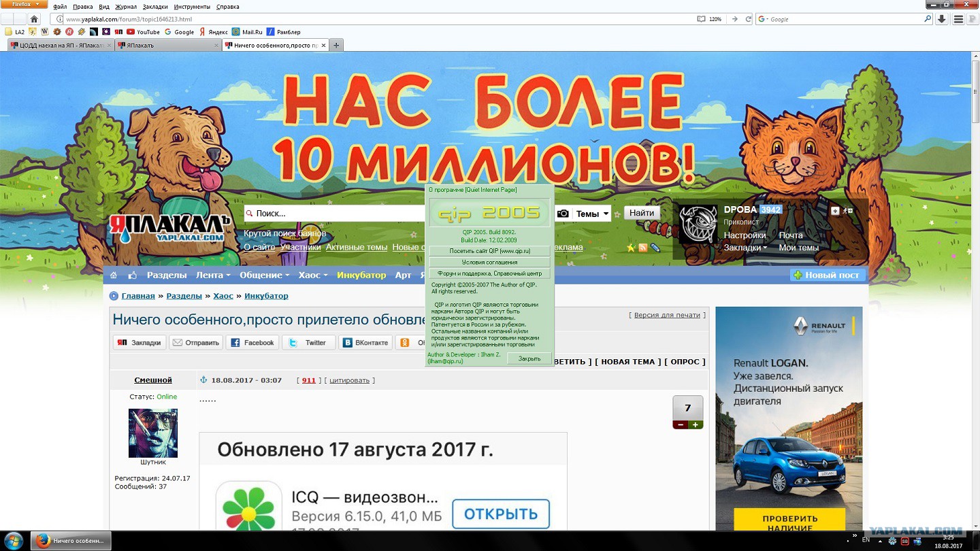This screenshot has width=980, height=551.
Task: Close QIP about dialog with Закрыть
Action: click(x=529, y=358)
